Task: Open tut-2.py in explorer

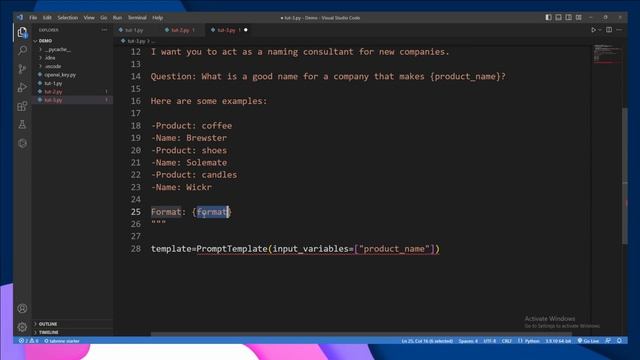Action: (x=53, y=91)
